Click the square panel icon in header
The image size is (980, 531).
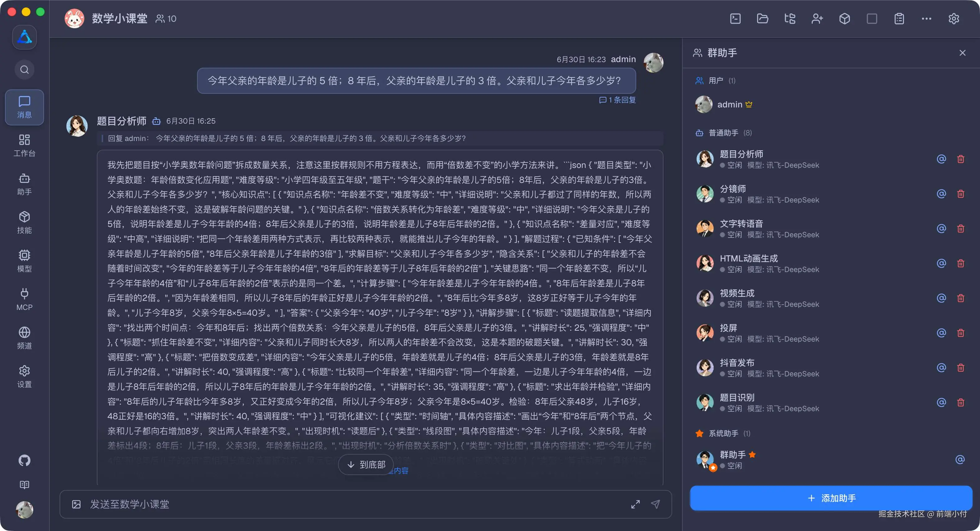(x=872, y=19)
